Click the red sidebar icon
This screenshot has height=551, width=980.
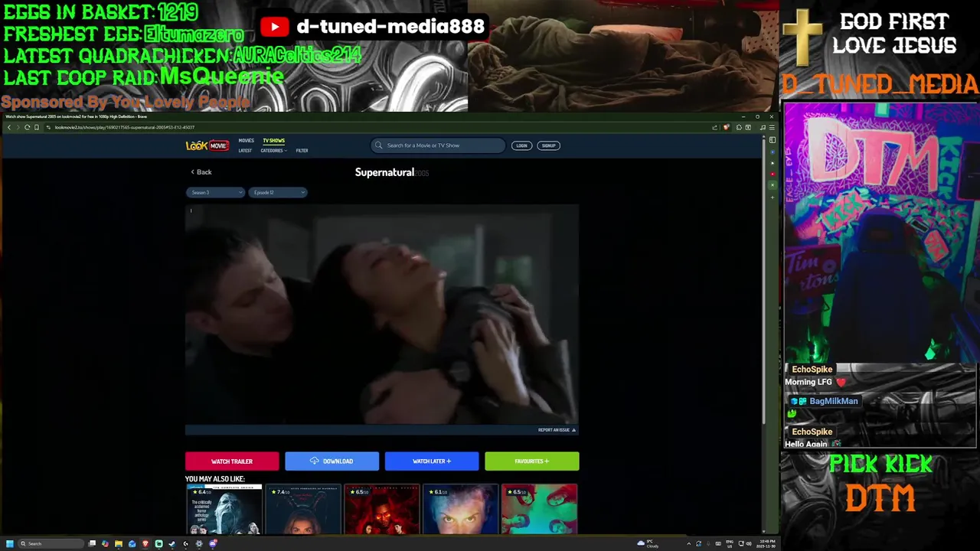click(773, 174)
